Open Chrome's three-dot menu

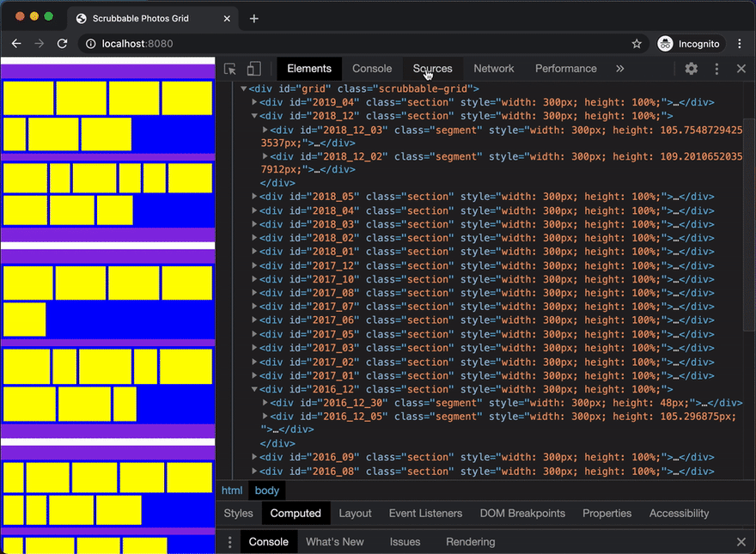click(740, 44)
